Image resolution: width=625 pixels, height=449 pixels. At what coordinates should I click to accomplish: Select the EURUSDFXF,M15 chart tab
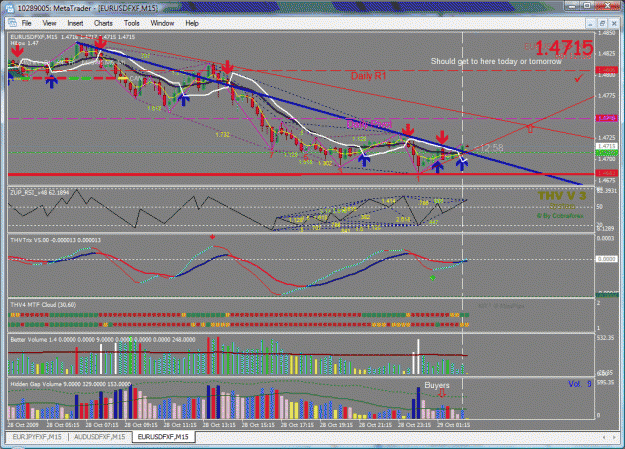(x=163, y=437)
